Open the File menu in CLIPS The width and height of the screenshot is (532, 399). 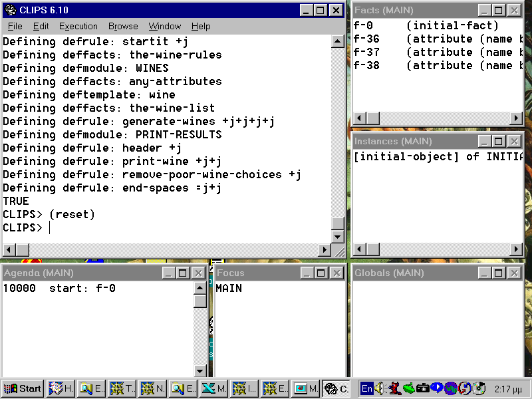(15, 26)
